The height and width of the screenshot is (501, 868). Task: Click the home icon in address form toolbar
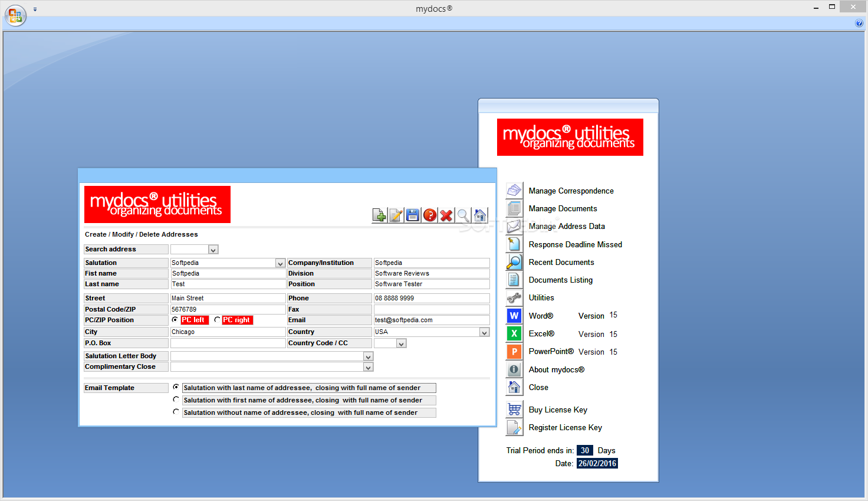(480, 215)
